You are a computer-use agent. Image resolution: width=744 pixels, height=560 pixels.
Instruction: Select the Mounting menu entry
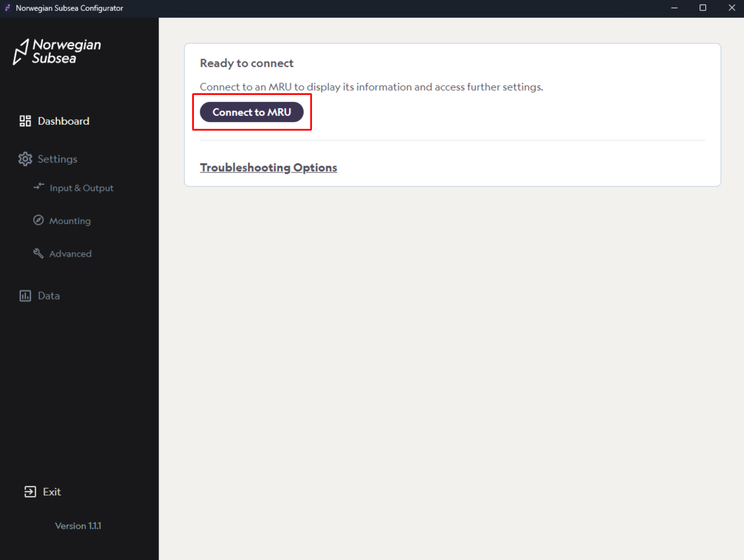70,221
